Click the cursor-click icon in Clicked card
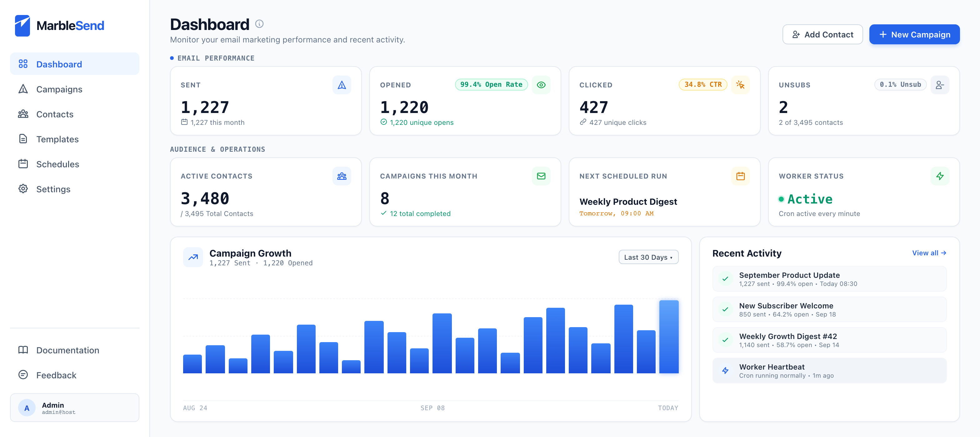The width and height of the screenshot is (980, 437). [x=740, y=85]
